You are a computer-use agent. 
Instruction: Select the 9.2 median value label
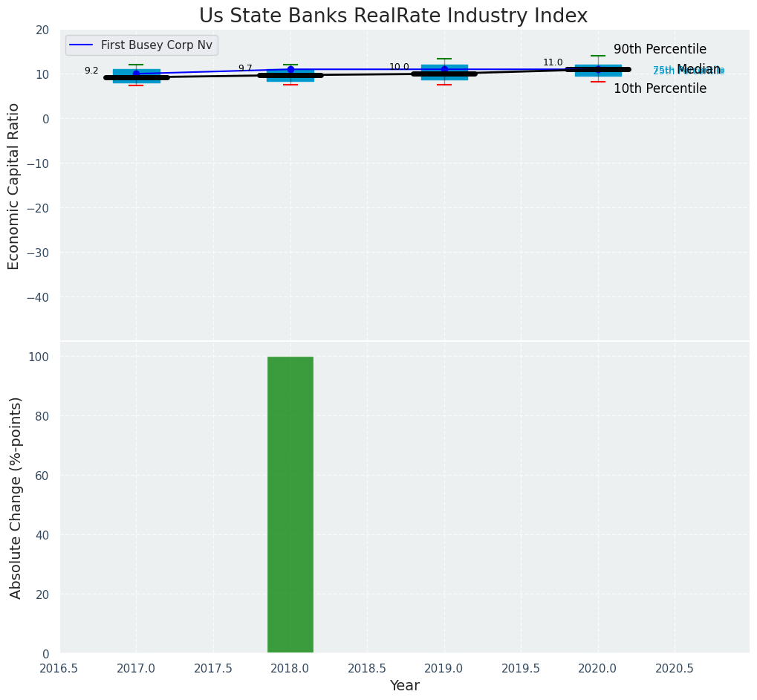coord(91,71)
